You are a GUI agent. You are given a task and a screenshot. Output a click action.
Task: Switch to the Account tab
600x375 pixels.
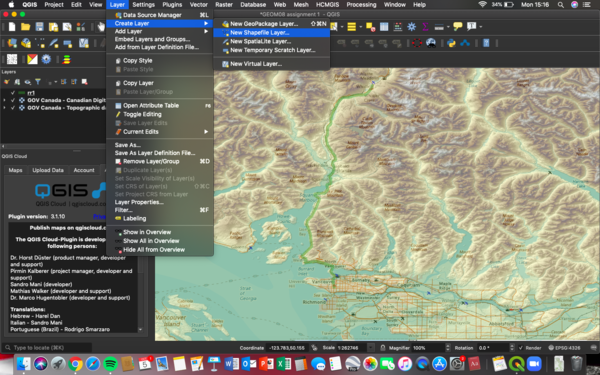pyautogui.click(x=84, y=170)
